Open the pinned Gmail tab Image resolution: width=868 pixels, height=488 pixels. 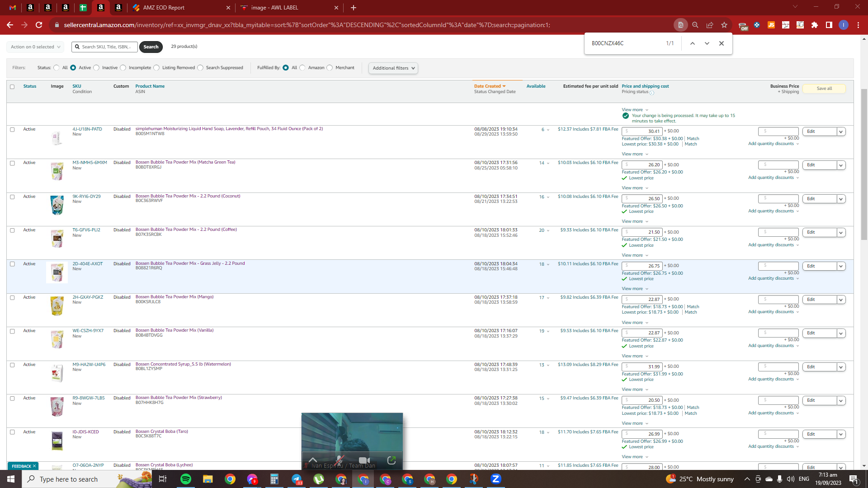13,8
